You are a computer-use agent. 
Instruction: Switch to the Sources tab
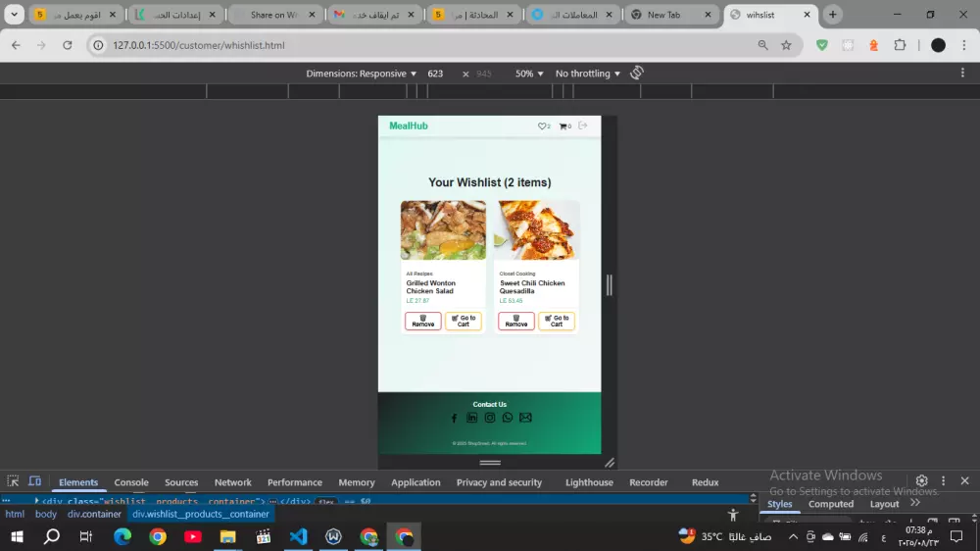click(181, 482)
